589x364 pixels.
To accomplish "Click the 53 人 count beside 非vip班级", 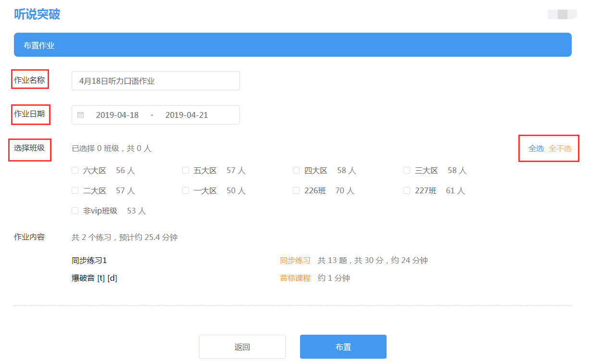I will [137, 211].
